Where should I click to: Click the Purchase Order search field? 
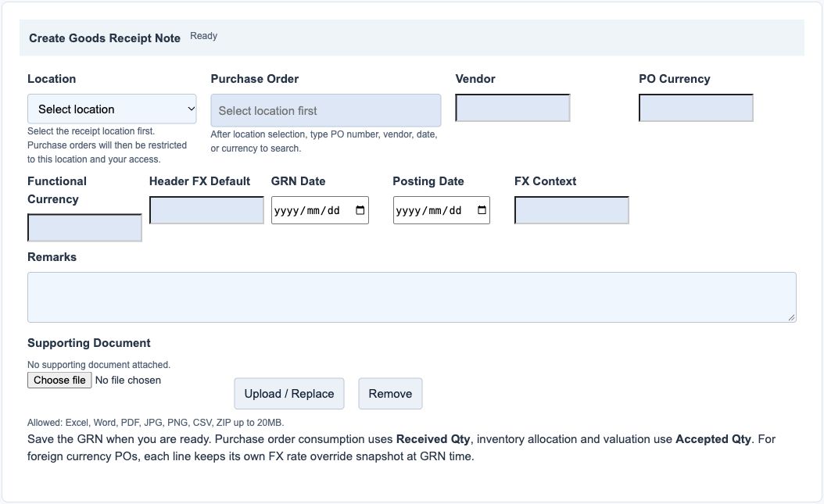(x=326, y=110)
